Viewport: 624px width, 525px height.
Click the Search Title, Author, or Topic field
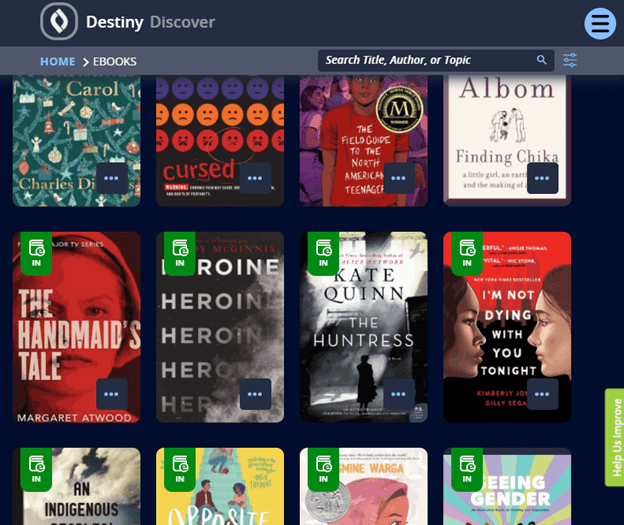tap(425, 60)
